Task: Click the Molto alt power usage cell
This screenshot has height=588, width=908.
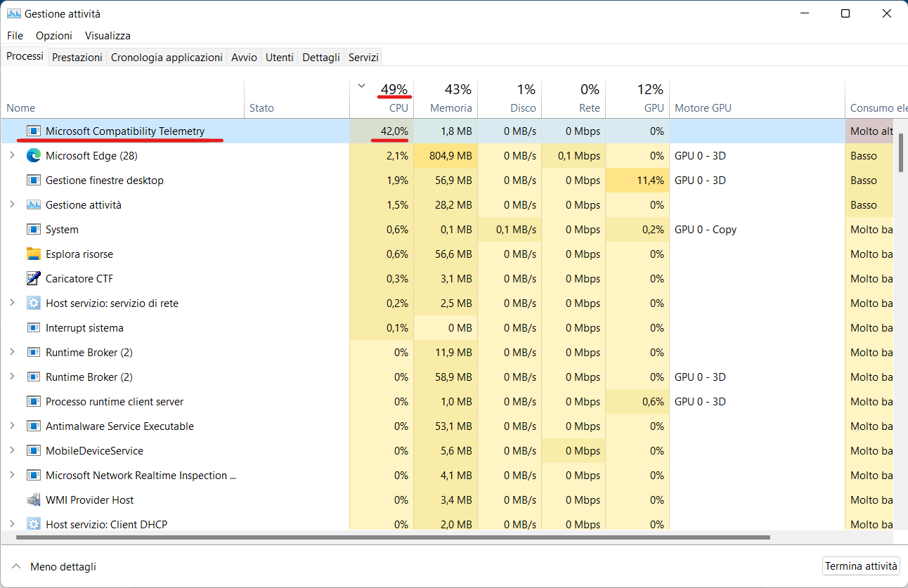Action: coord(870,131)
